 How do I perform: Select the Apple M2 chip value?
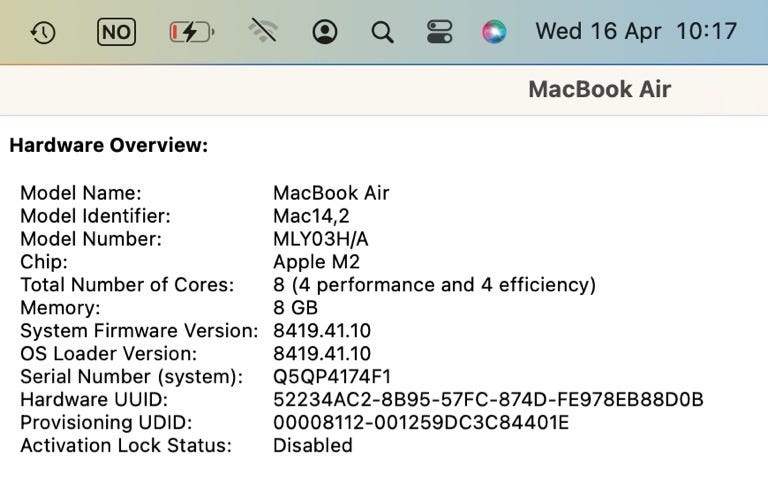[x=315, y=262]
